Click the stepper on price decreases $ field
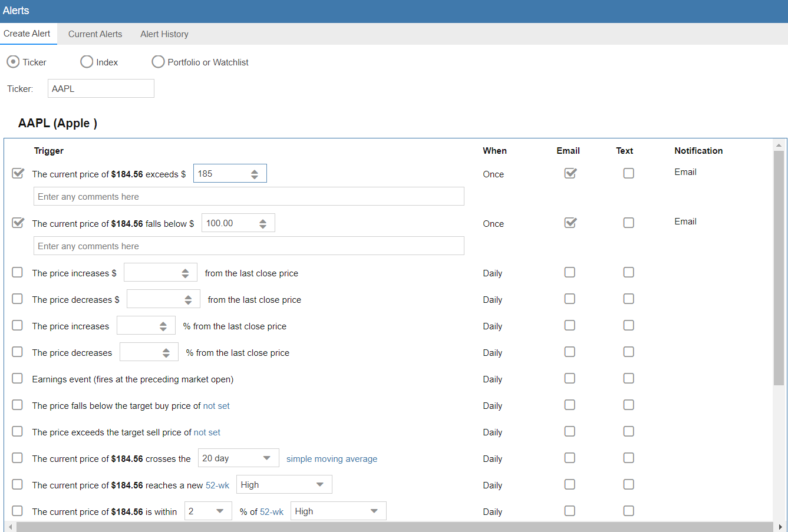The image size is (788, 532). click(188, 300)
